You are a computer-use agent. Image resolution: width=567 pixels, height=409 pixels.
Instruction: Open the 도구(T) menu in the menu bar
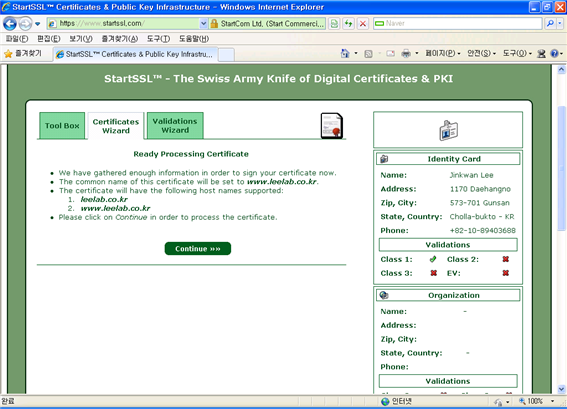point(158,39)
